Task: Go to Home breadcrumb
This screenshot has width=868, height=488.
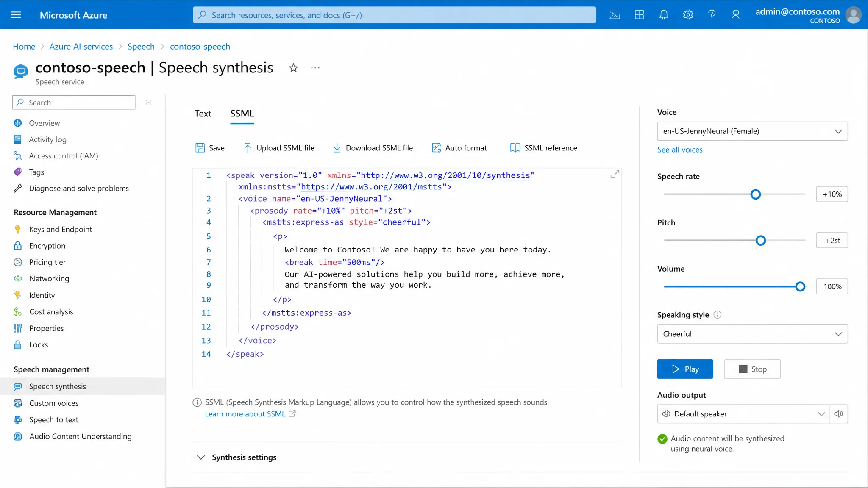Action: coord(24,47)
